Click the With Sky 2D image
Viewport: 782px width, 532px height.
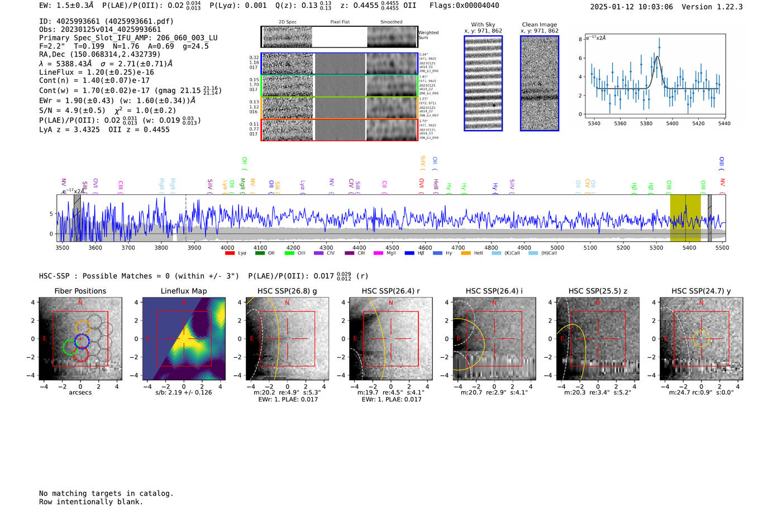point(483,83)
